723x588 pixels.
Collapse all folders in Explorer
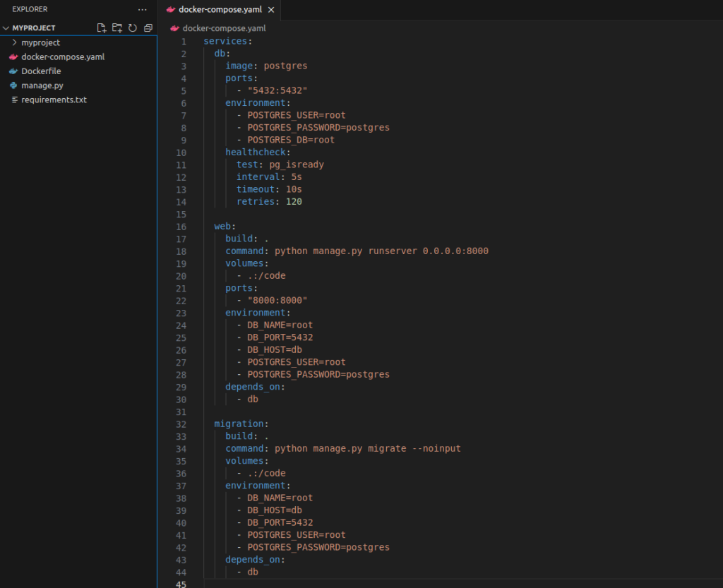(148, 28)
